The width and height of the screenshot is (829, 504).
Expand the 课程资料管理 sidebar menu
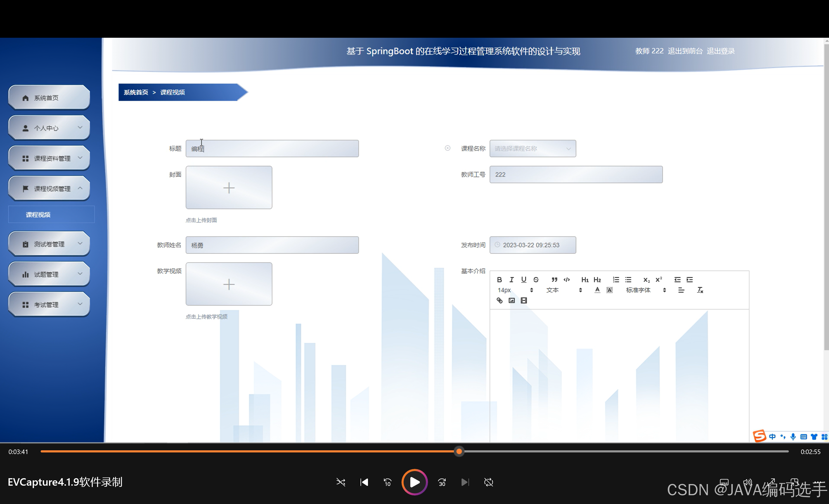(x=49, y=158)
